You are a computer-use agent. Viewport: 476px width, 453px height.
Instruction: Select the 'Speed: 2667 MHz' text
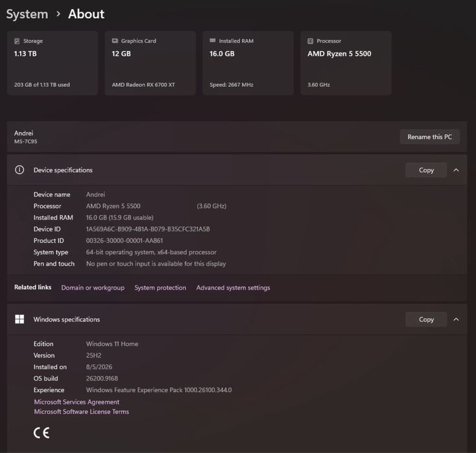[x=232, y=85]
